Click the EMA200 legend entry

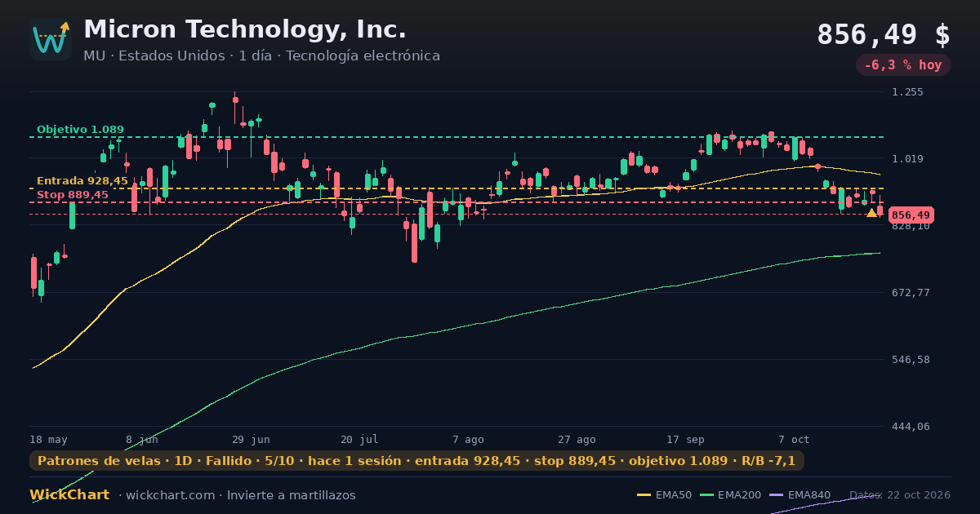[x=730, y=495]
